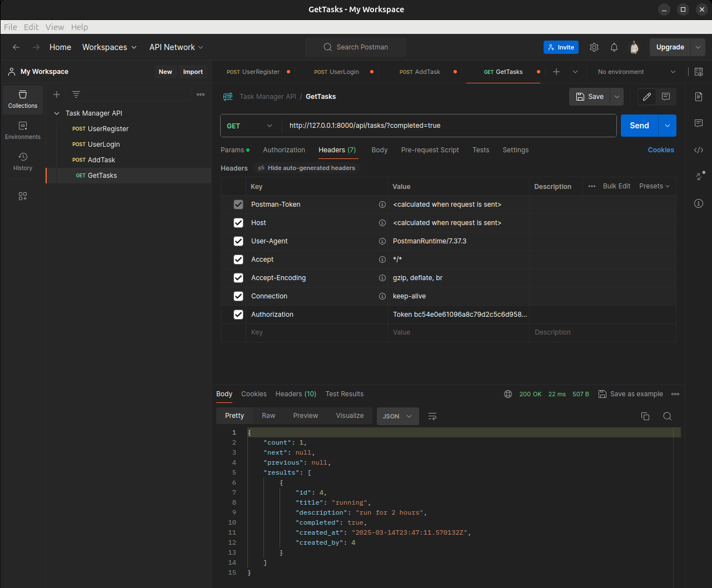Viewport: 712px width, 588px height.
Task: Open the Collections sidebar panel
Action: coord(23,99)
